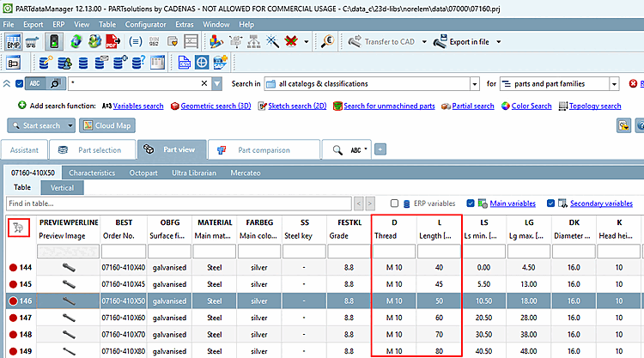This screenshot has height=358, width=644.
Task: Switch to the Part comparison tab
Action: pyautogui.click(x=264, y=150)
